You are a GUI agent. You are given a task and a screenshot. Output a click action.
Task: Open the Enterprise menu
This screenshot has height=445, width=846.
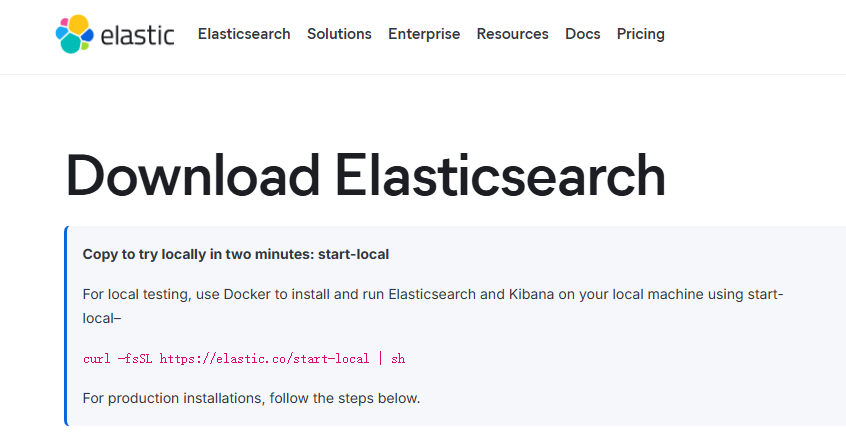(424, 34)
